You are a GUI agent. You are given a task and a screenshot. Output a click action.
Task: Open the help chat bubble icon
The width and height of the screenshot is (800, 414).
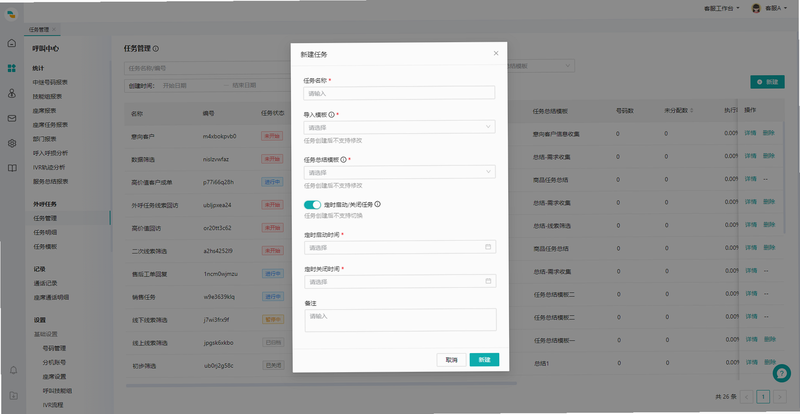click(781, 373)
